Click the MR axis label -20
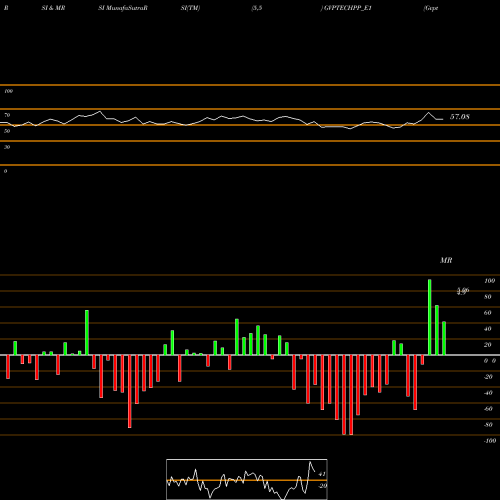The height and width of the screenshot is (500, 500). click(x=488, y=377)
